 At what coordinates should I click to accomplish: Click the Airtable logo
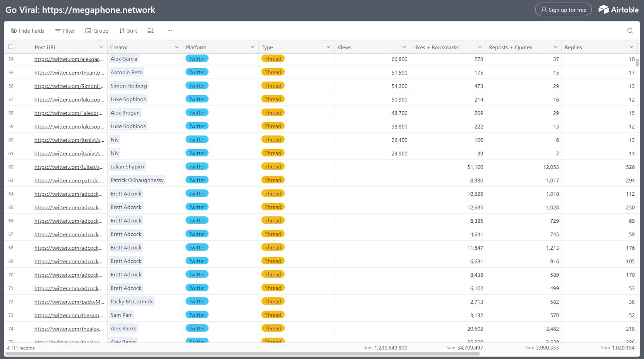point(618,10)
